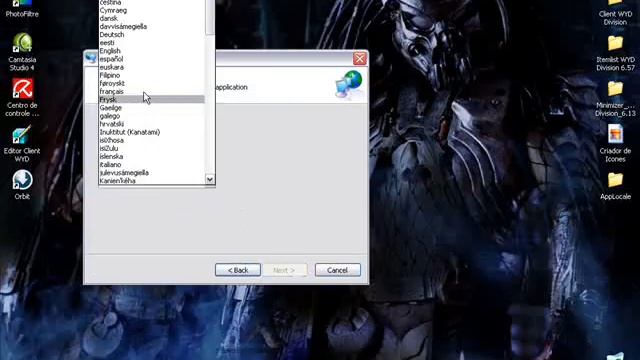
Task: Click the language list scrollbar thumb
Action: (210, 17)
